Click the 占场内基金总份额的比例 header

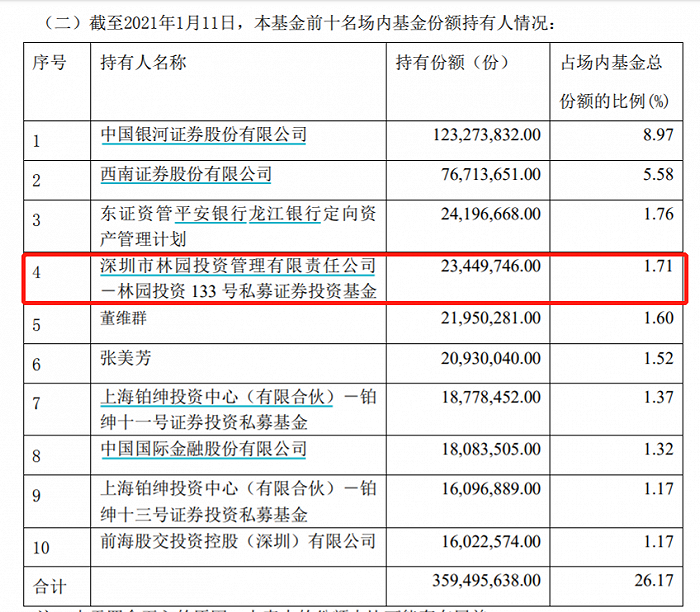pos(614,82)
